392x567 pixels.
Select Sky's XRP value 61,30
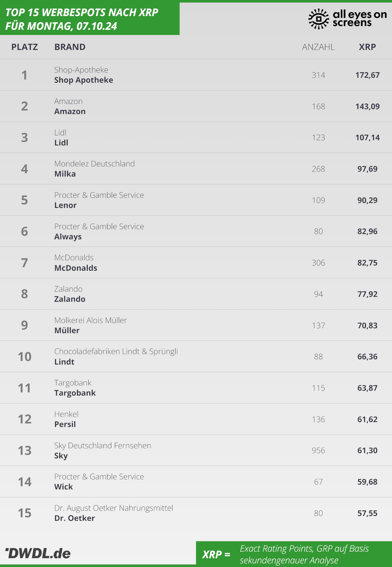click(x=367, y=450)
